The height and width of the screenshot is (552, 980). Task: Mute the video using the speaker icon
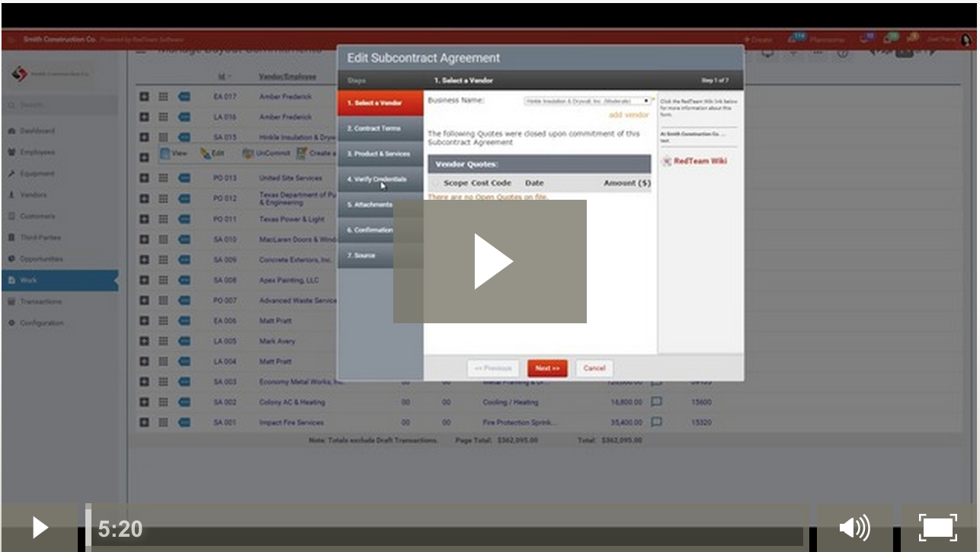(854, 528)
